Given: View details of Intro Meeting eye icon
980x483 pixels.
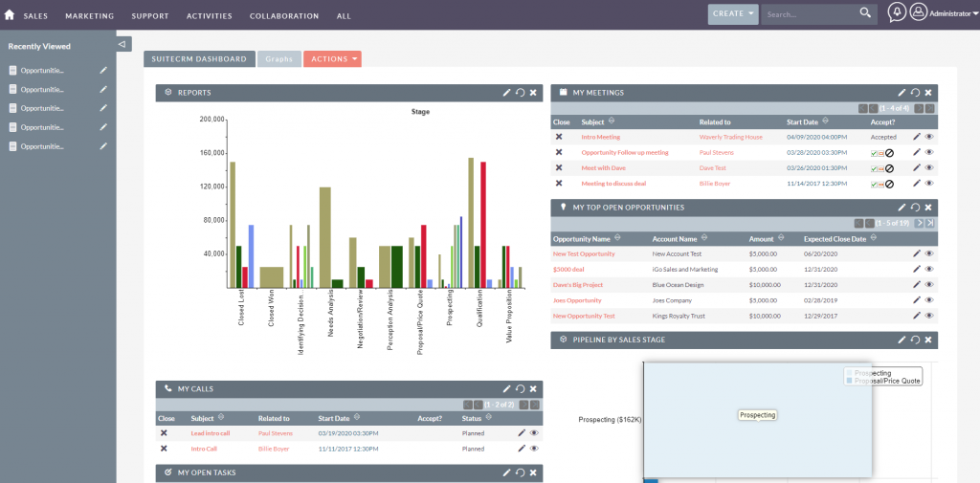Looking at the screenshot, I should click(929, 136).
